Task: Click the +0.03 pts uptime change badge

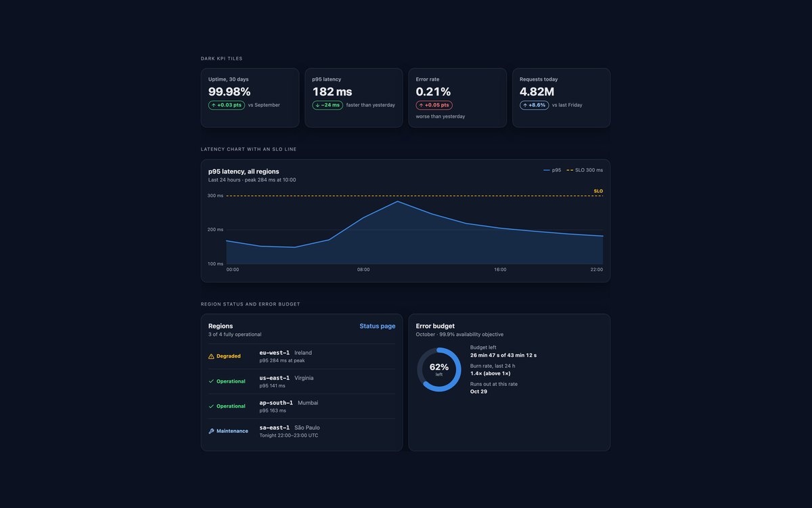Action: (227, 105)
